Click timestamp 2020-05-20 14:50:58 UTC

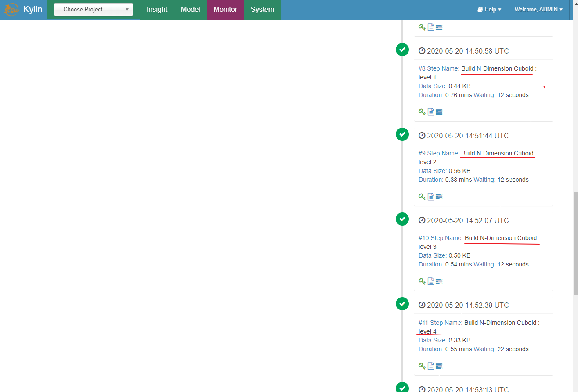tap(468, 51)
